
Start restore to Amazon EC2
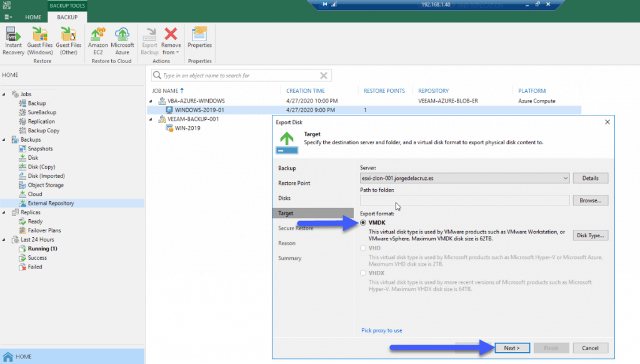(98, 41)
